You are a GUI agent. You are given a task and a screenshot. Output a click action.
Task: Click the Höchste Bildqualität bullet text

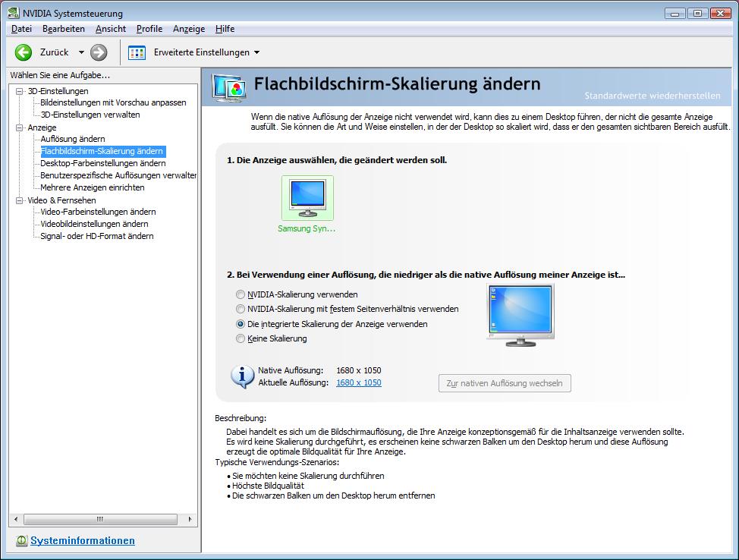coord(268,486)
